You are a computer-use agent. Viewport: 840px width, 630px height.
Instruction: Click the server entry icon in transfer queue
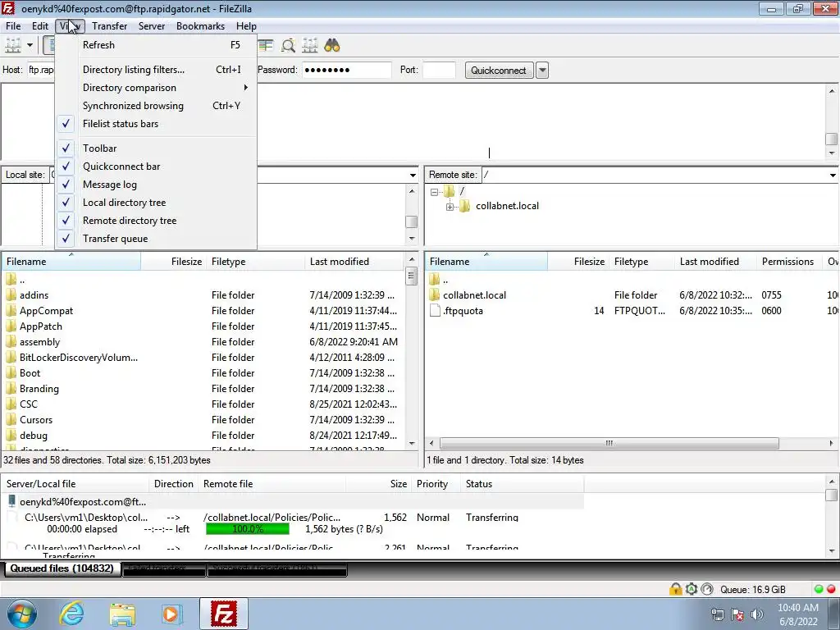click(11, 501)
